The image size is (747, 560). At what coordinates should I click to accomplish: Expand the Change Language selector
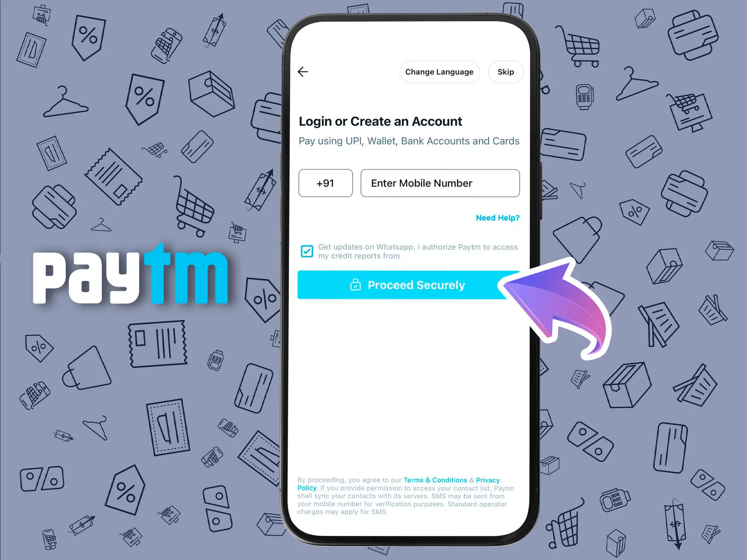click(438, 72)
